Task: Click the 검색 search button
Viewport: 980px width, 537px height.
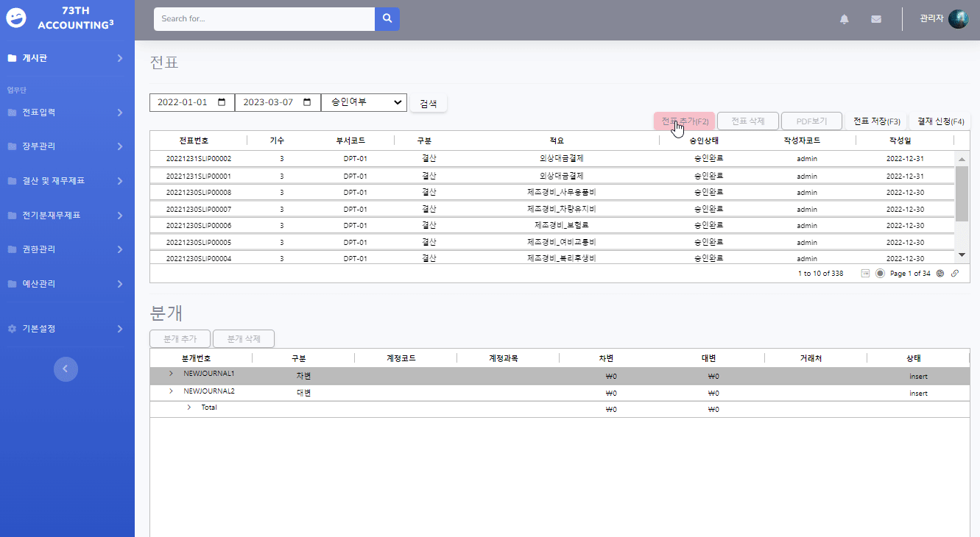Action: pos(429,104)
